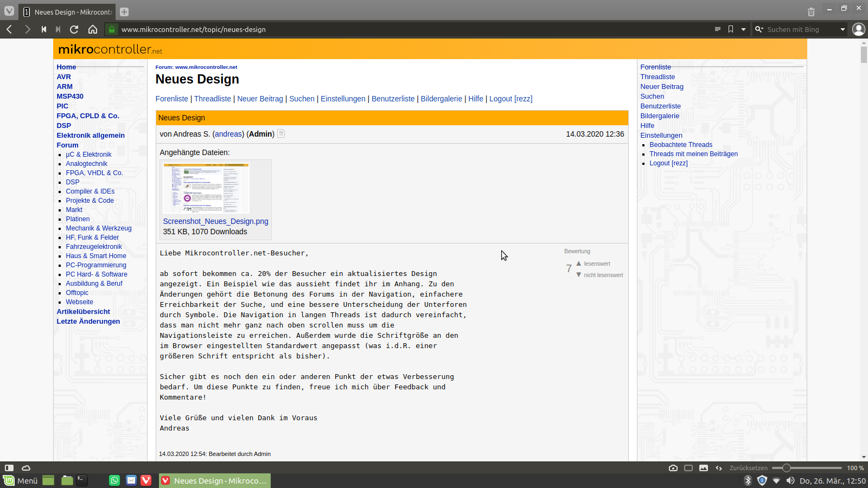Viewport: 868px width, 488px height.
Task: Open the Screenshot_Neues_Design thumbnail
Action: click(206, 188)
